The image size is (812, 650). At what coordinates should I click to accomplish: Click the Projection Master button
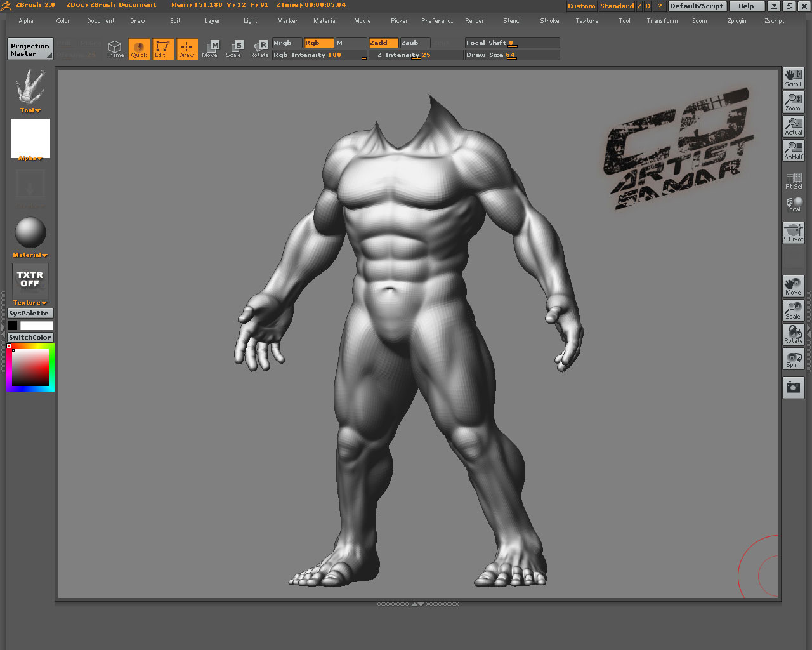(30, 50)
